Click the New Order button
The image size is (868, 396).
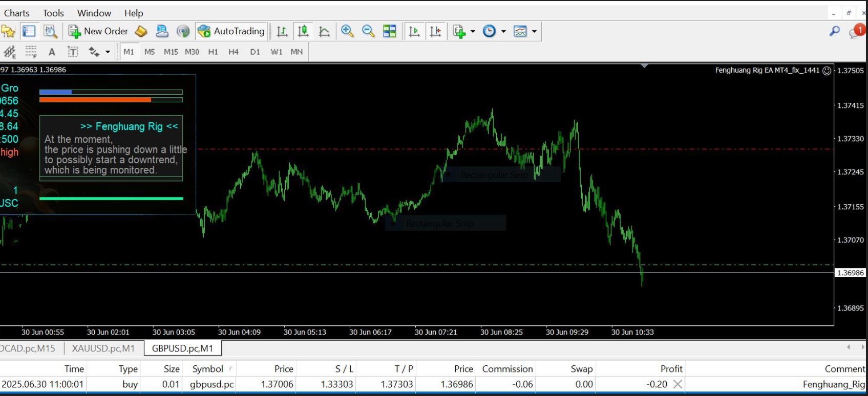point(99,31)
